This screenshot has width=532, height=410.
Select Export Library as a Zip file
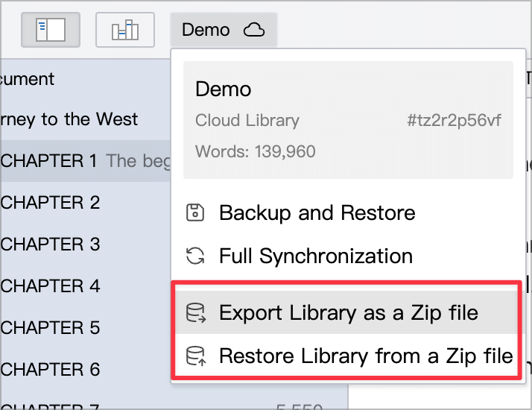[347, 312]
